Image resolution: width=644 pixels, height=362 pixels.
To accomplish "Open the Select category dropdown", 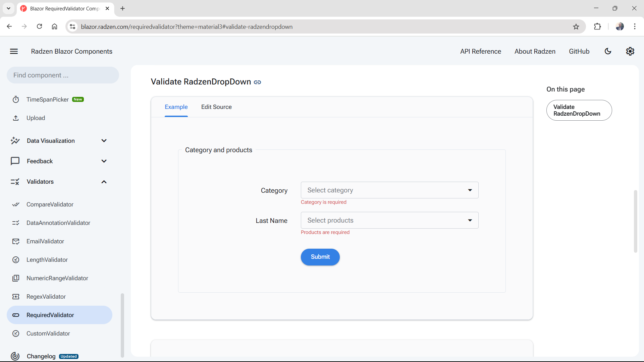I will pyautogui.click(x=389, y=190).
